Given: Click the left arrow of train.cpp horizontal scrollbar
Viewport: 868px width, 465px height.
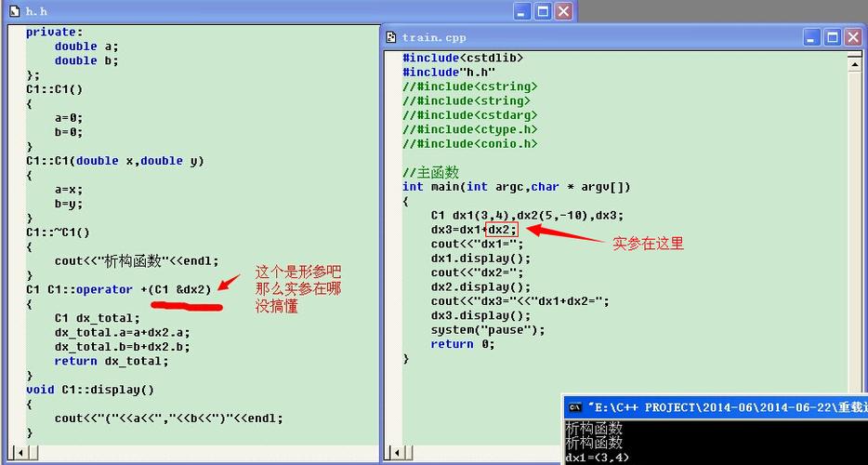Looking at the screenshot, I should point(397,452).
